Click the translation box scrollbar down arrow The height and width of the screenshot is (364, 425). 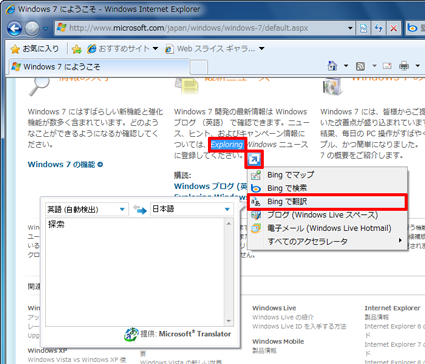[x=229, y=321]
